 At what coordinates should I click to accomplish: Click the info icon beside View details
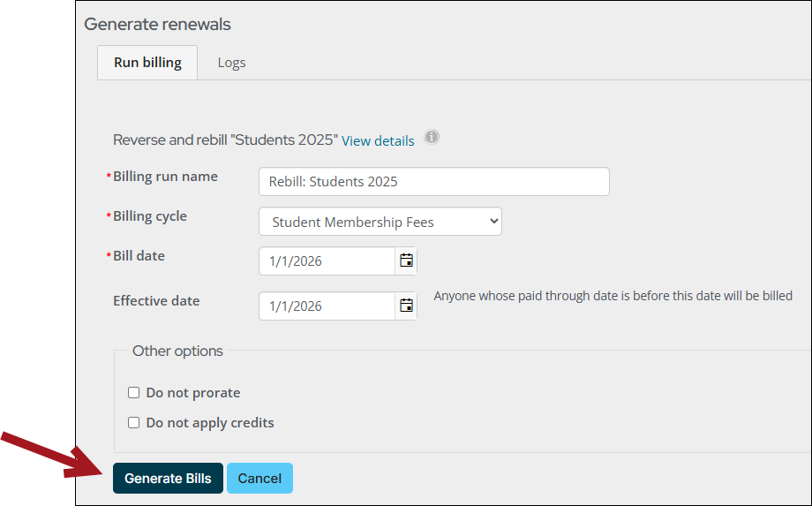click(432, 138)
